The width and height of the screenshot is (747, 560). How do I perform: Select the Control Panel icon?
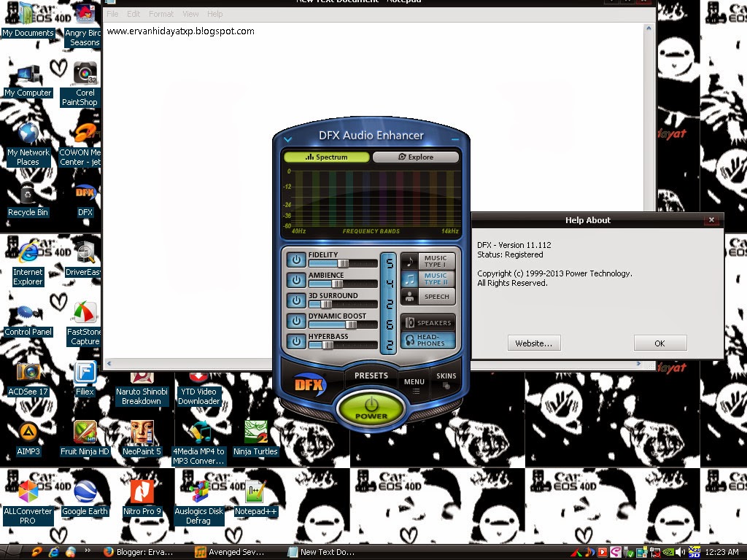tap(28, 320)
